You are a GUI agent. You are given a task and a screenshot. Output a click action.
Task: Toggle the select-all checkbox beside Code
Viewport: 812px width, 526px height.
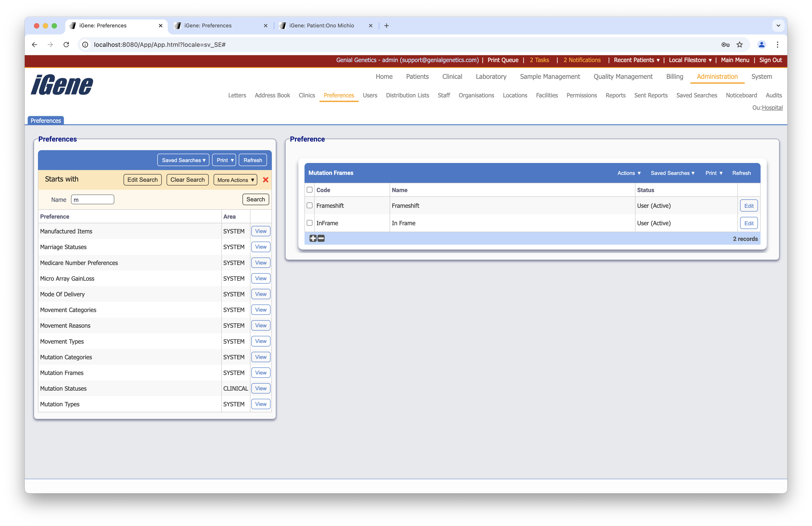[x=309, y=190]
